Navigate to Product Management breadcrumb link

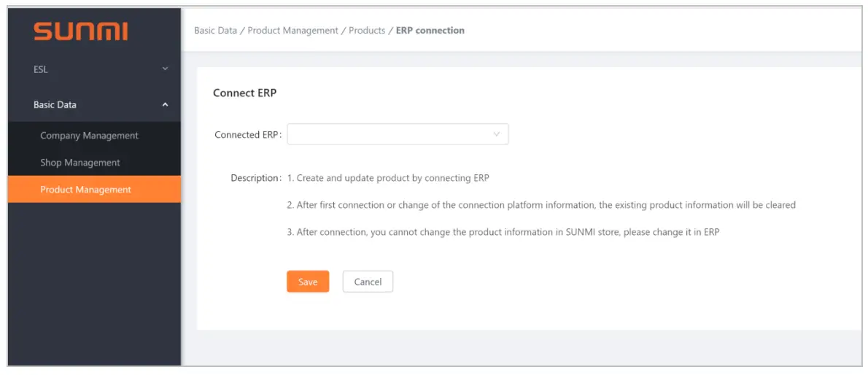(293, 31)
